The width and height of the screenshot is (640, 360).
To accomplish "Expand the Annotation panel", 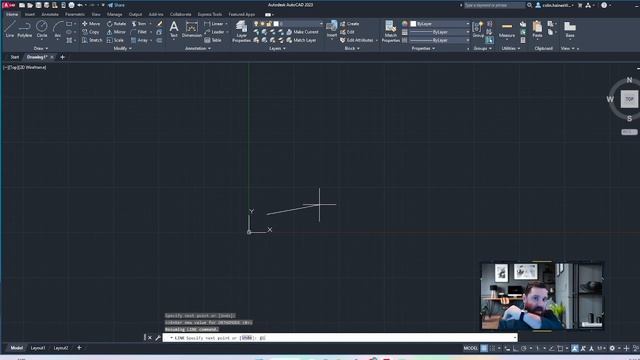I will (198, 48).
